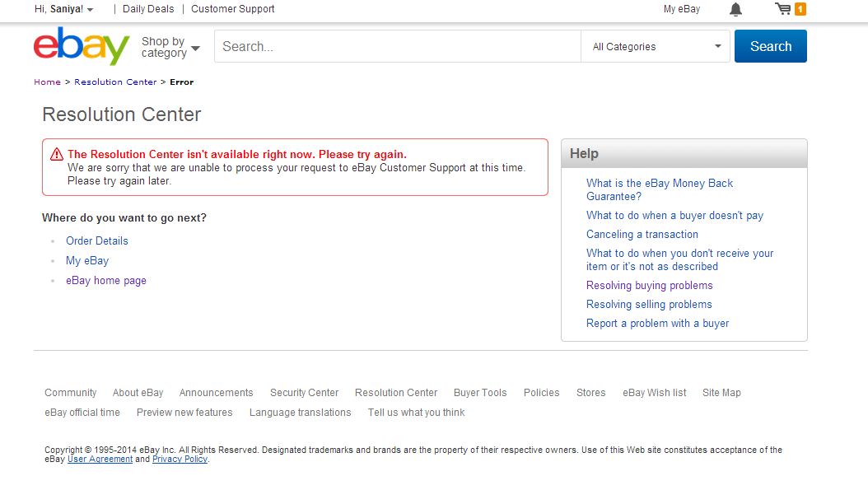Open Preview new features footer link
This screenshot has height=490, width=868.
[184, 413]
